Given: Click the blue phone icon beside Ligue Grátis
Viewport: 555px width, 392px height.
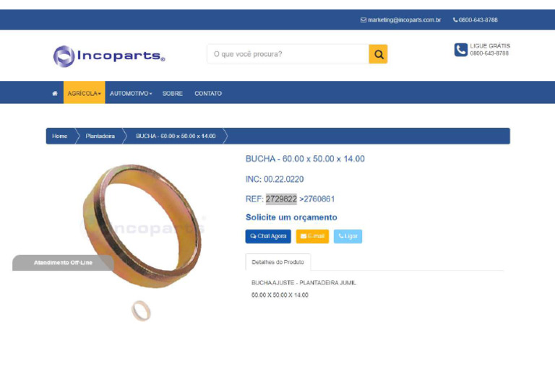Looking at the screenshot, I should tap(461, 50).
